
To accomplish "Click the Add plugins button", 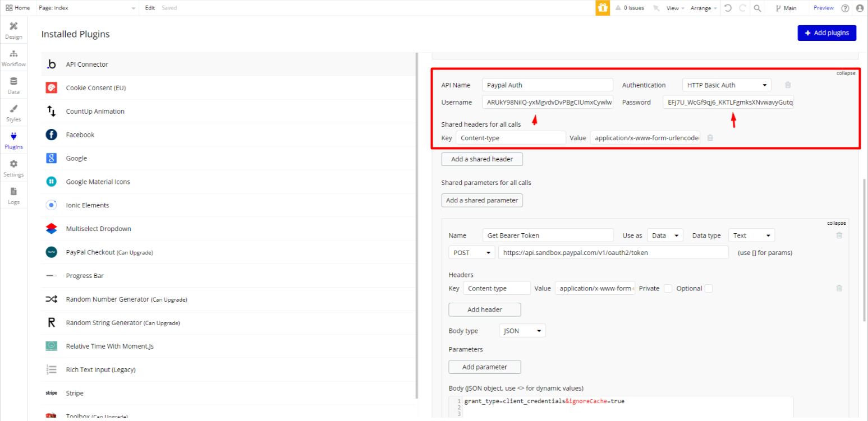I will point(827,33).
